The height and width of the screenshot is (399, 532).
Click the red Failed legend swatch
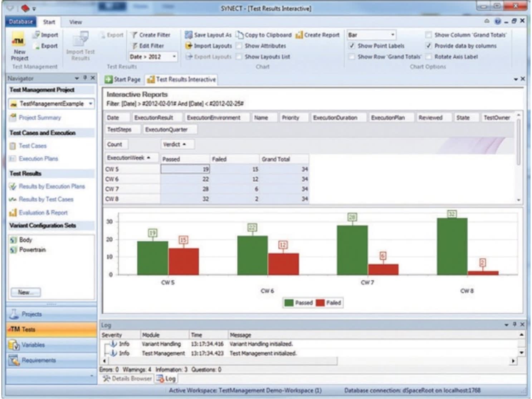coord(320,303)
